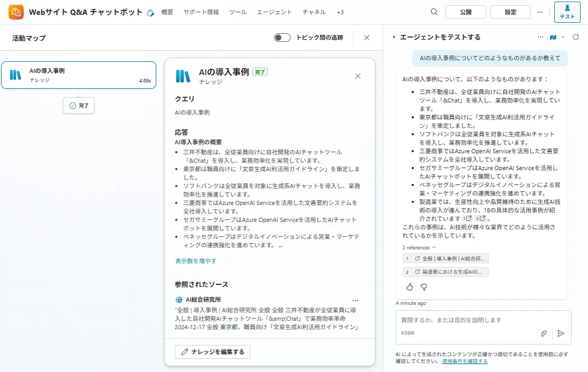The image size is (588, 372).
Task: Give a thumbs up to the agent response
Action: coord(410,287)
